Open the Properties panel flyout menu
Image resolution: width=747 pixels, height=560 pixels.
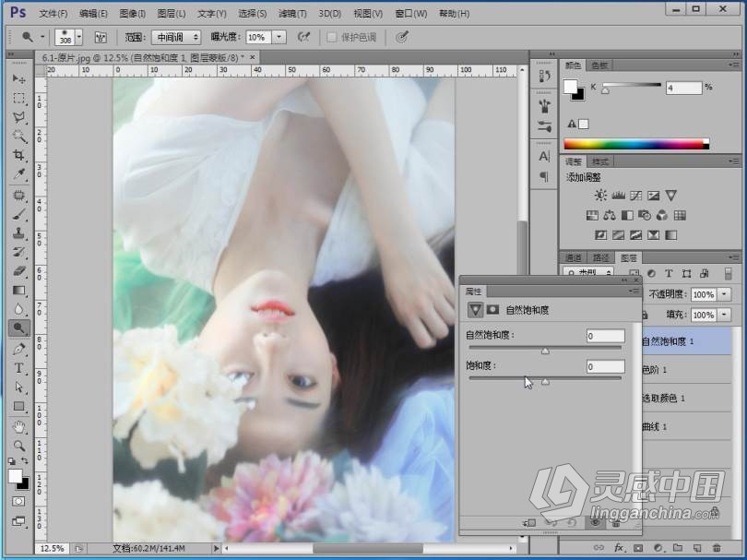pos(634,292)
